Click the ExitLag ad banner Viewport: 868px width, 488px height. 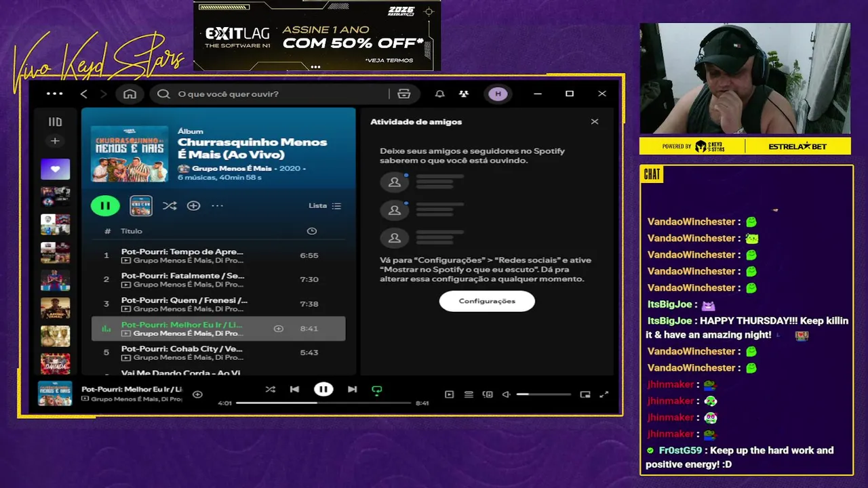pos(317,36)
